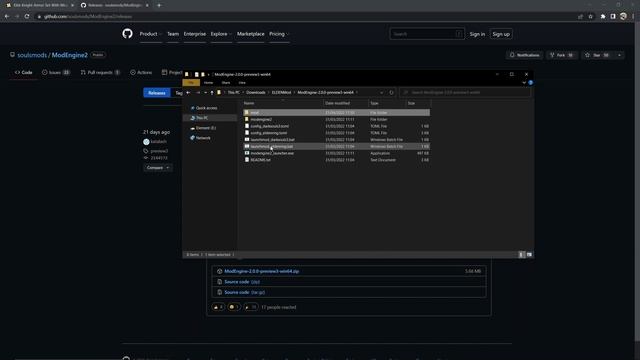
Task: Download ModEngine-2.0.0-preview3-win64.zip asset
Action: pos(262,271)
